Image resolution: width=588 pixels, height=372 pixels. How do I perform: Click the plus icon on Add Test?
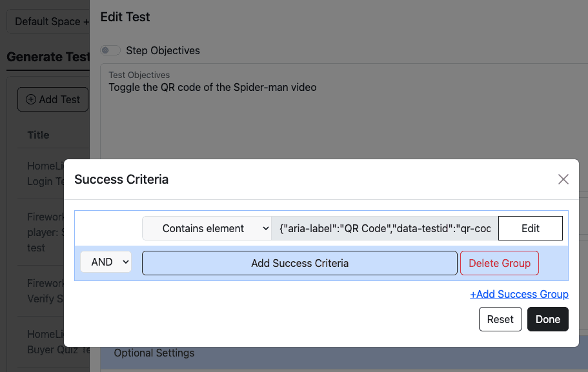coord(31,99)
